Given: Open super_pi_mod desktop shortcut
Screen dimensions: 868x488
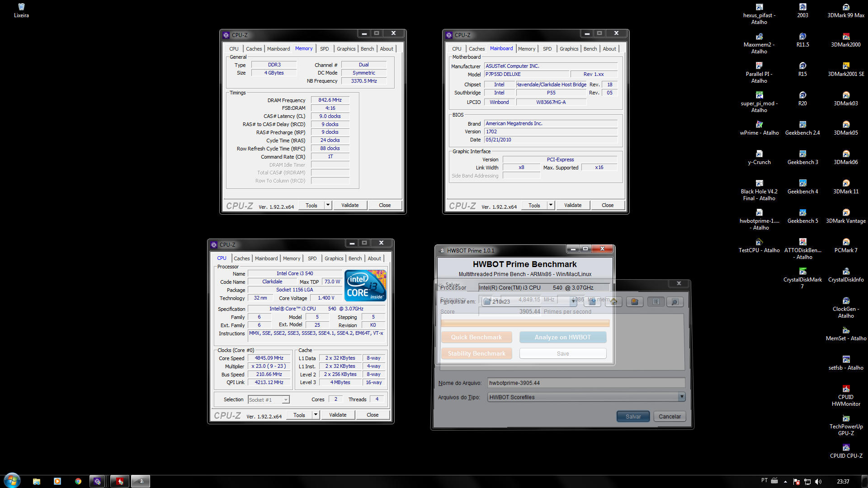Looking at the screenshot, I should click(759, 102).
